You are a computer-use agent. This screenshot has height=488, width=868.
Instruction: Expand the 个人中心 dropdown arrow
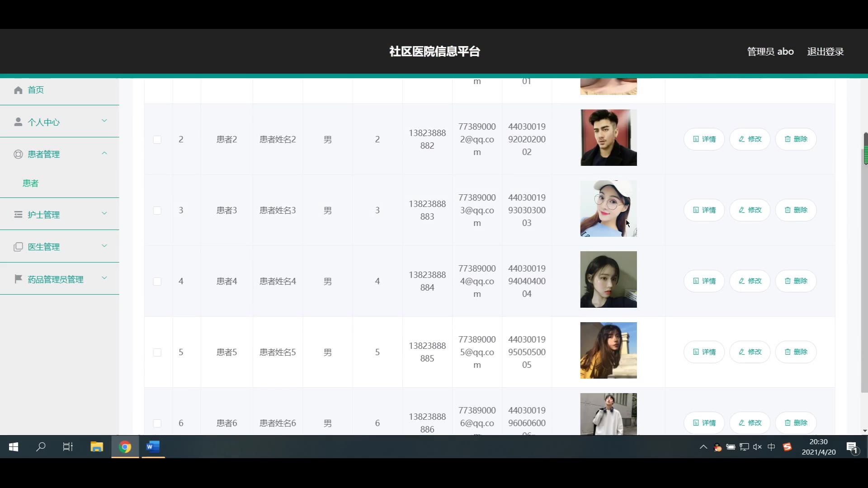click(104, 121)
